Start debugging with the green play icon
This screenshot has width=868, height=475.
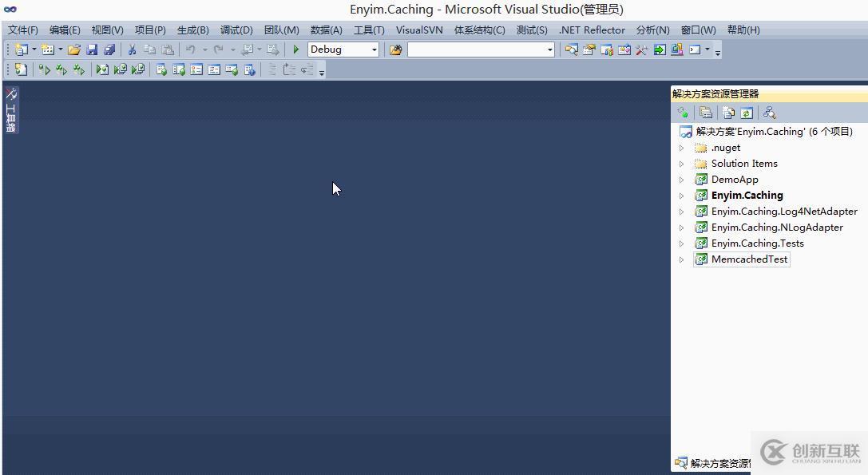(295, 49)
